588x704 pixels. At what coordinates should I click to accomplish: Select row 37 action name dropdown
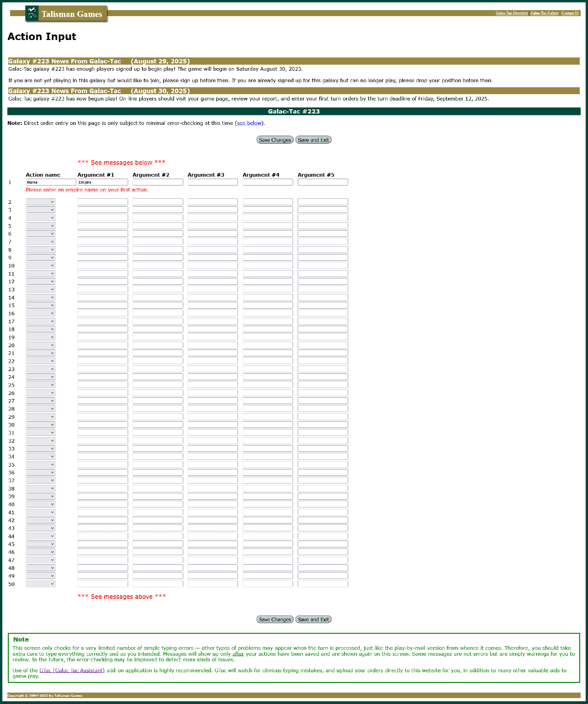41,480
